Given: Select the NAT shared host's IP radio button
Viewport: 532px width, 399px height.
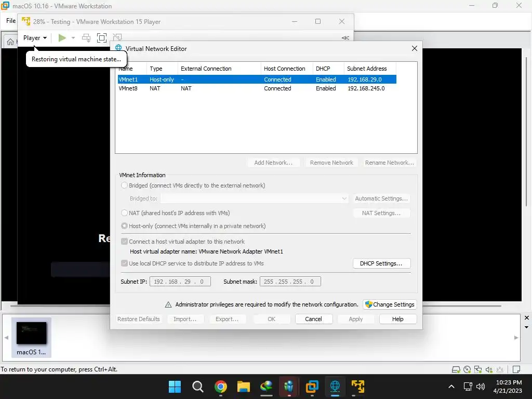Looking at the screenshot, I should click(124, 212).
